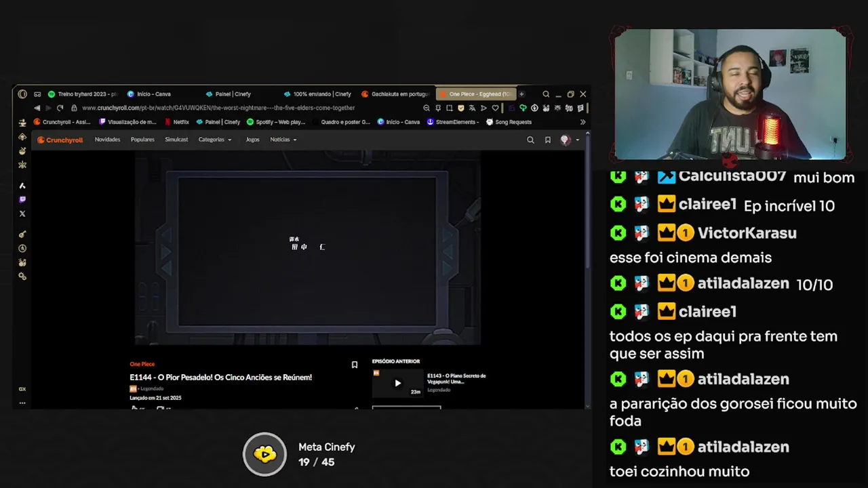
Task: Click the Crunchyroll logo
Action: pos(60,140)
